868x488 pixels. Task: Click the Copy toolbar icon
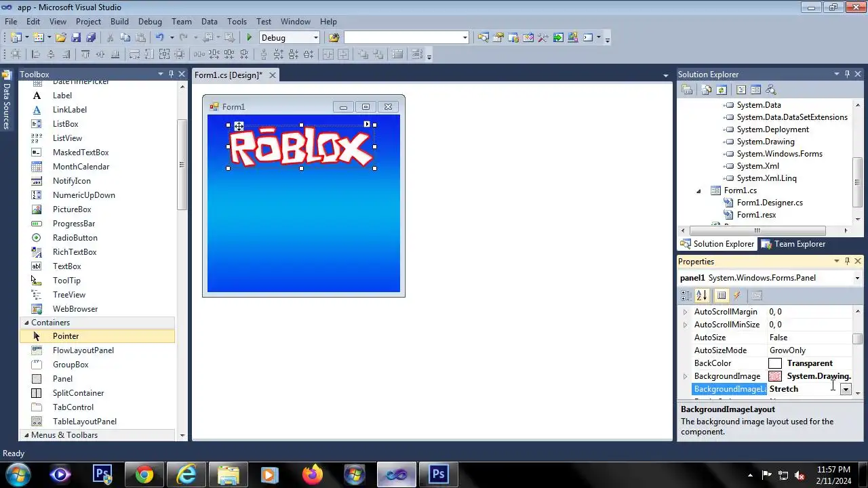[x=125, y=37]
